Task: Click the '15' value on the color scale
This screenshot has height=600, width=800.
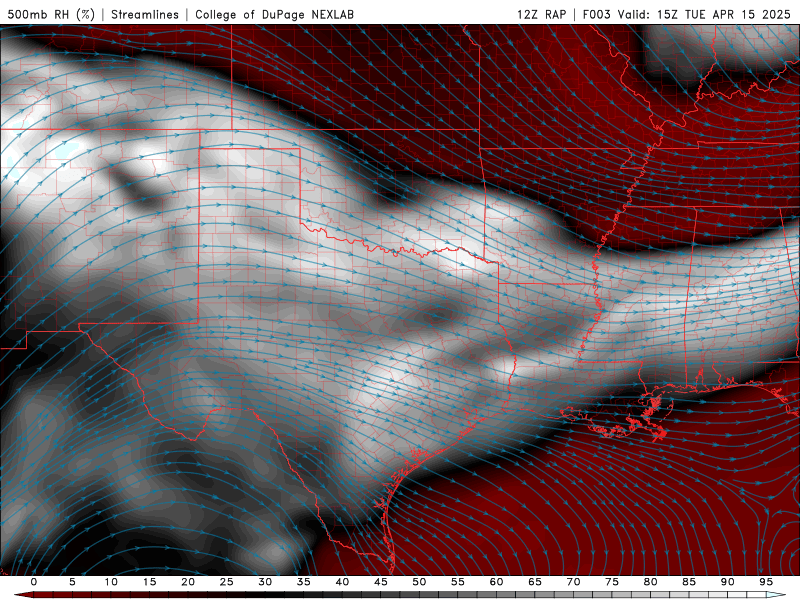Action: click(149, 582)
